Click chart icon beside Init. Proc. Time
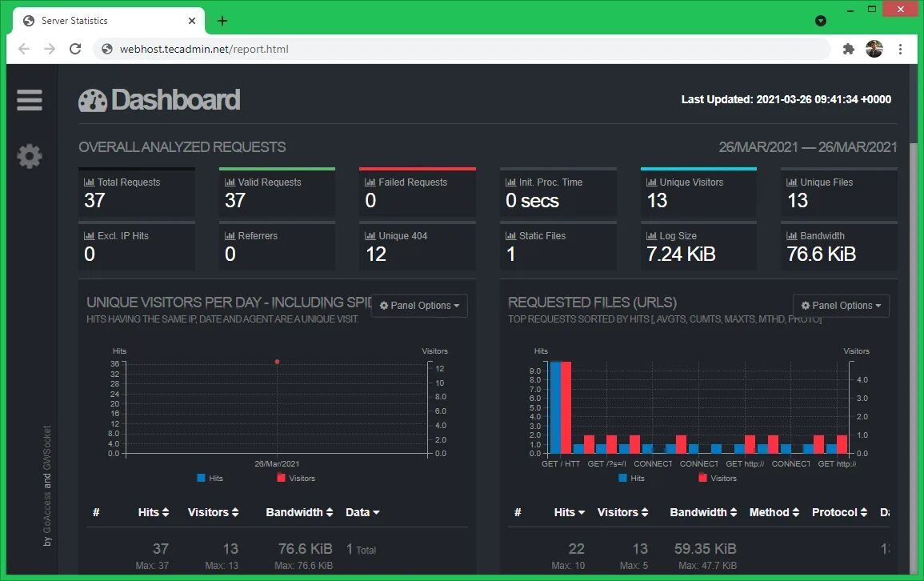The width and height of the screenshot is (924, 581). point(511,182)
